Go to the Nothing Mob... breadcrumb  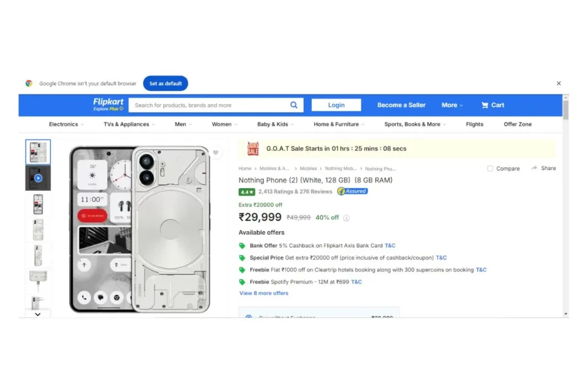coord(341,169)
